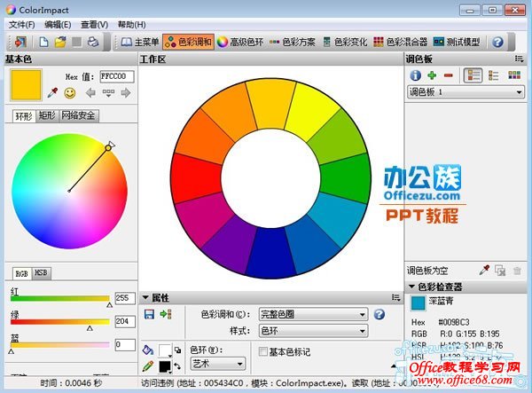Open the 查看(V) menu
Screen dimensions: 532x393
[94, 25]
